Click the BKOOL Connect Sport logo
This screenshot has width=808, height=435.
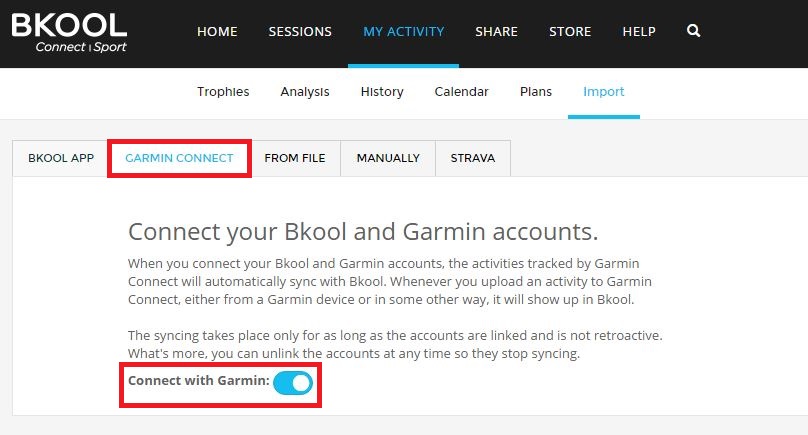(69, 33)
